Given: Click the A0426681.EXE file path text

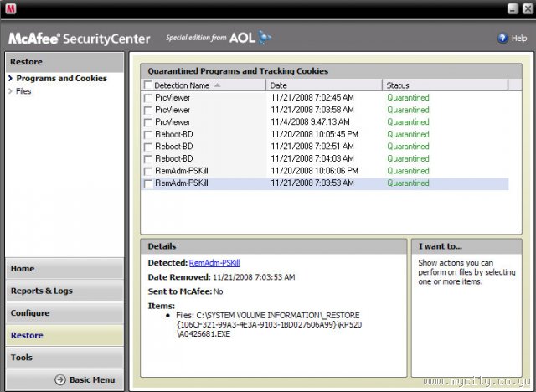Looking at the screenshot, I should [x=204, y=334].
